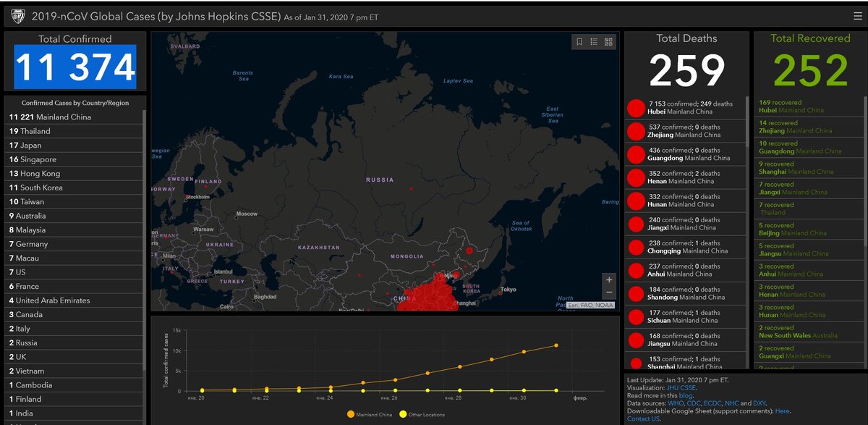Open the ECDC data source link
868x425 pixels.
point(712,403)
